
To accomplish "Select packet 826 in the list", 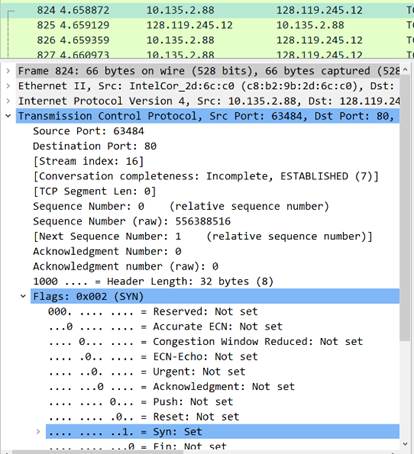I will tap(207, 40).
